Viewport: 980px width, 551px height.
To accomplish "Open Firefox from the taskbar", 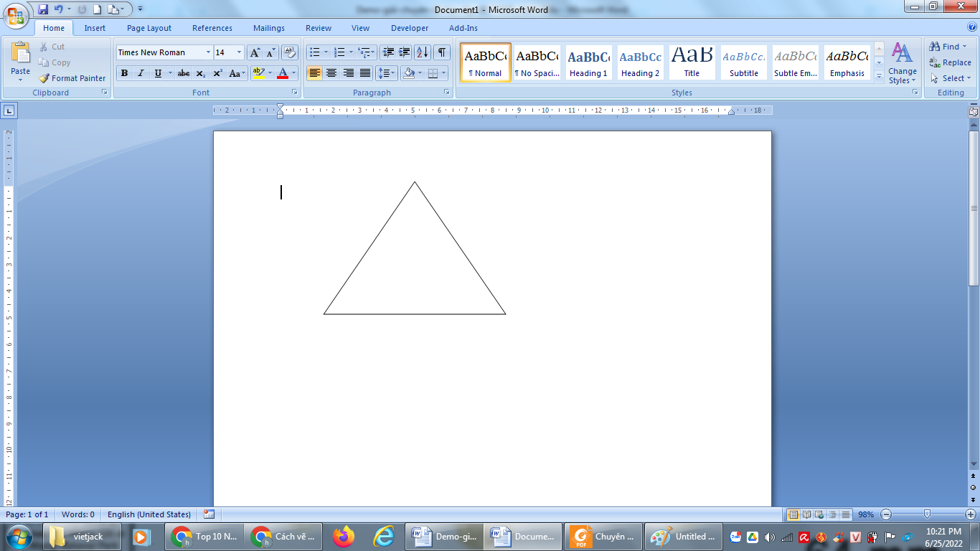I will (x=344, y=537).
